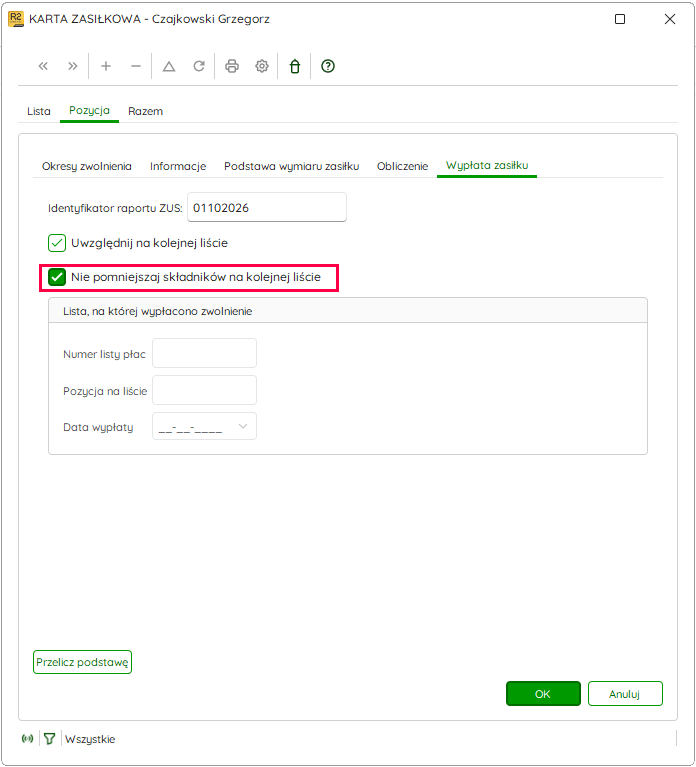Image resolution: width=696 pixels, height=767 pixels.
Task: Expand the 'Data wypłaty' date dropdown
Action: pos(243,427)
